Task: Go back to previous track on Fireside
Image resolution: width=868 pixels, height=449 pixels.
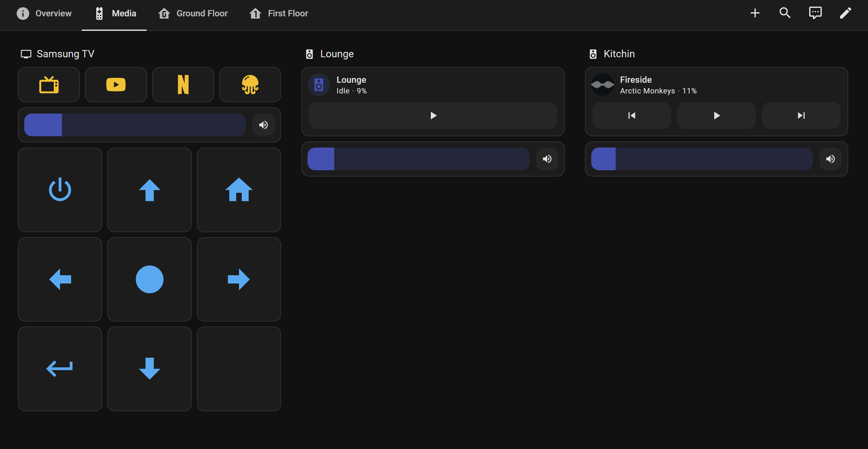Action: [x=631, y=115]
